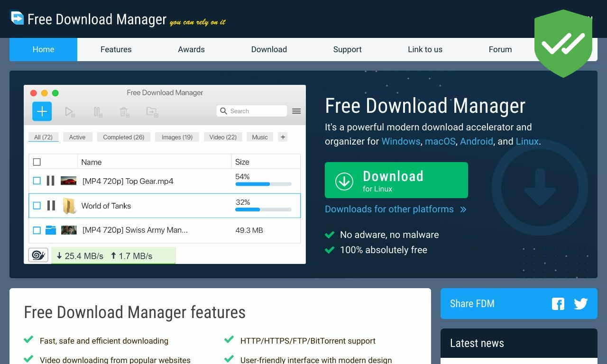This screenshot has width=607, height=364.
Task: Click the pause downloads toolbar icon
Action: point(98,112)
